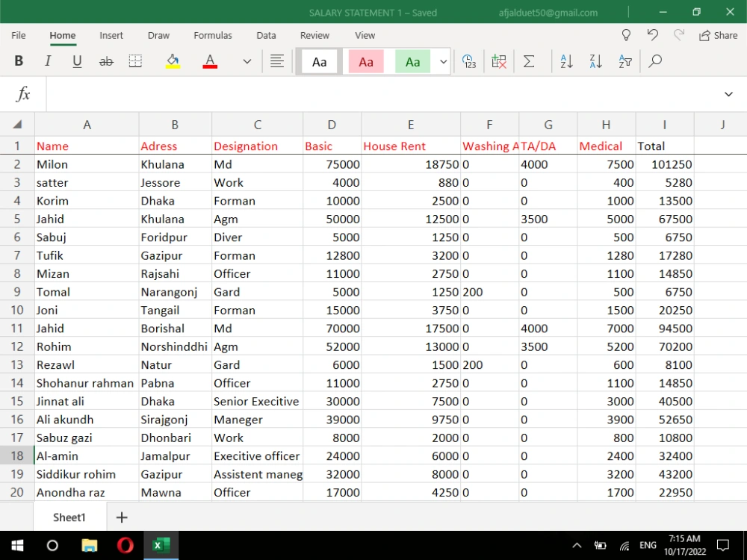Open the notification center
Screen dimensions: 747x560
click(x=723, y=546)
